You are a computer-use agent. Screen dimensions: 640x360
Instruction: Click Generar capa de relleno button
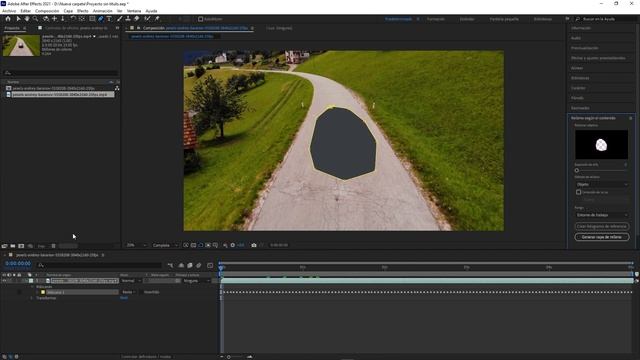point(602,237)
